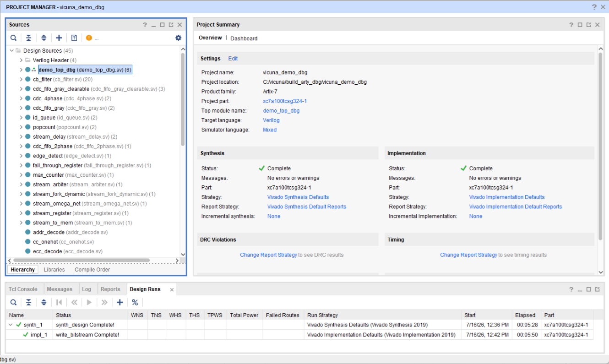Collapse the Design Sources tree node
This screenshot has height=364, width=609.
pos(12,51)
